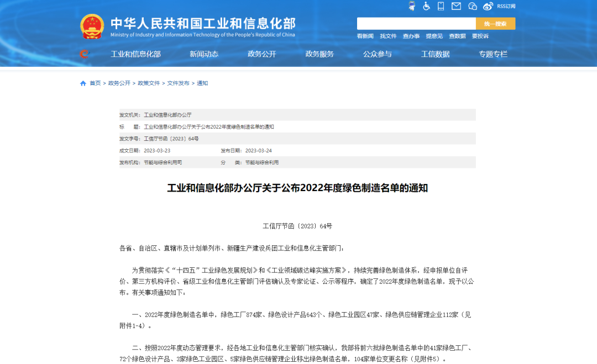Click 发文机关 value 工业和信息化部办公厅
This screenshot has width=597, height=364.
167,115
